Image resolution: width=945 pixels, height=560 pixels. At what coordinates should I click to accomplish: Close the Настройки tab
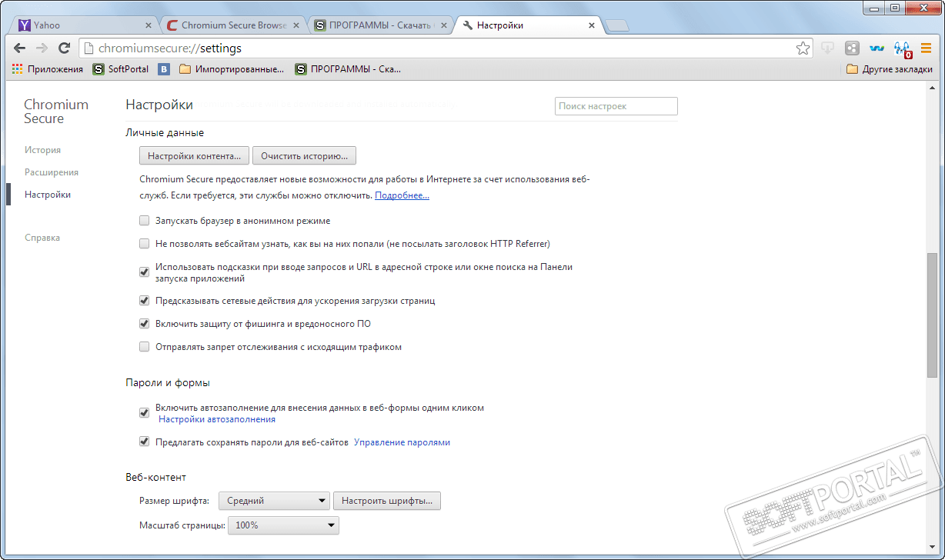[592, 25]
